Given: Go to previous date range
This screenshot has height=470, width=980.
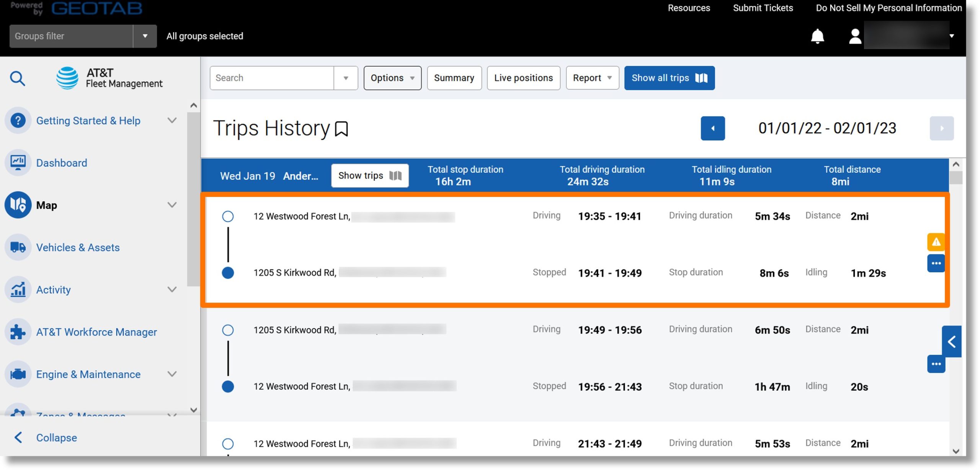Looking at the screenshot, I should [712, 128].
